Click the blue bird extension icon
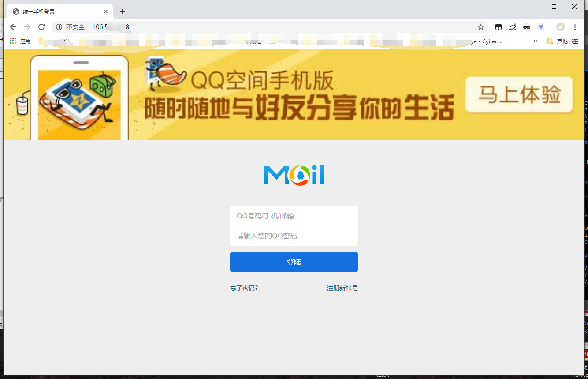The width and height of the screenshot is (588, 379). click(x=541, y=27)
